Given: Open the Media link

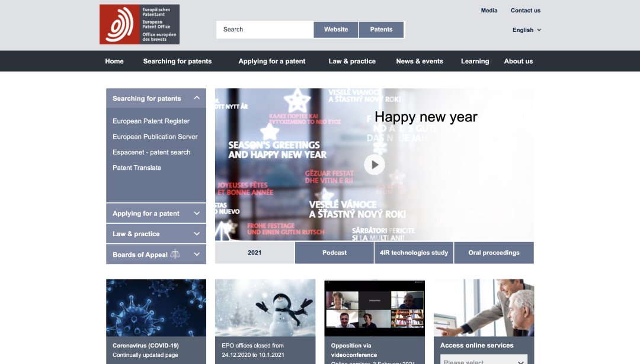Looking at the screenshot, I should pos(489,11).
